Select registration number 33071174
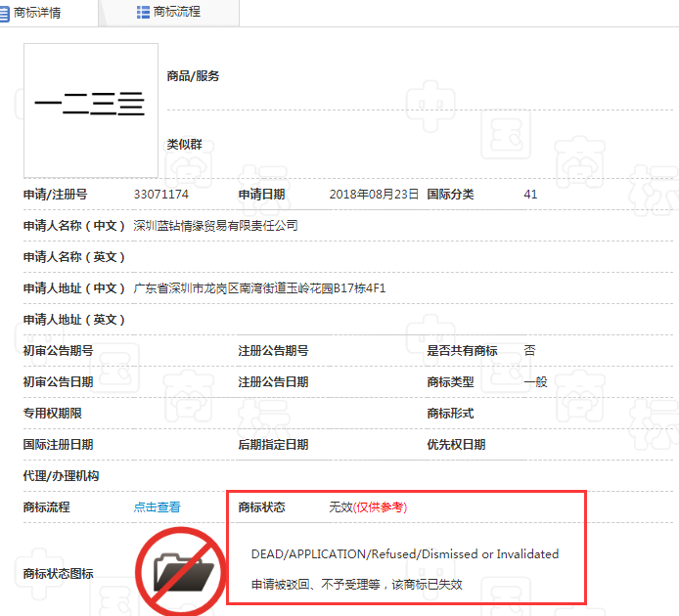The image size is (679, 616). [161, 195]
